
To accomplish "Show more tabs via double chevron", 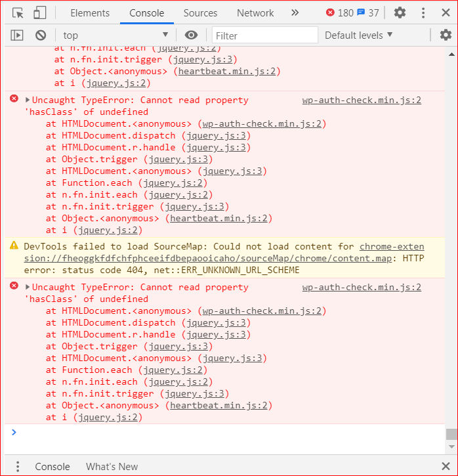I will [295, 12].
